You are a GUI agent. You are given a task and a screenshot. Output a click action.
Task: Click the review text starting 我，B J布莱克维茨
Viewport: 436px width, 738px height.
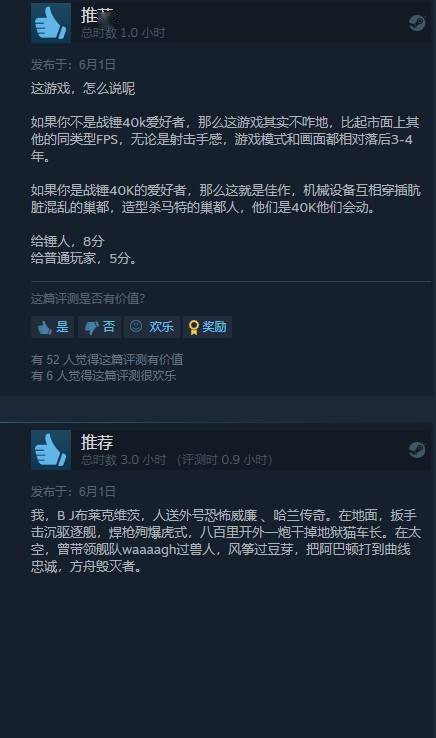tap(226, 541)
